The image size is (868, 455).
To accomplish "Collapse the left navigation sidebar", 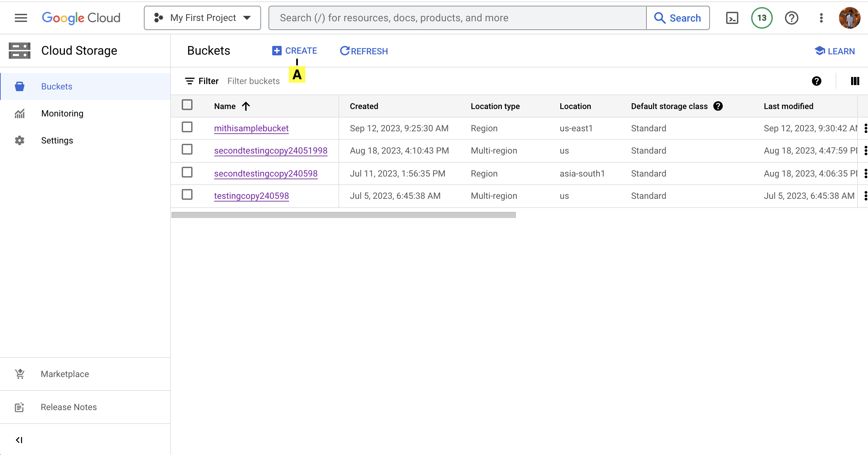I will (19, 440).
